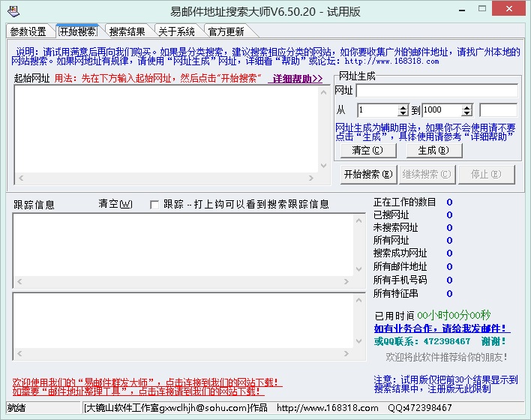Click up arrow of the 到 end number spinner
Viewport: 531px width, 420px height.
click(467, 106)
